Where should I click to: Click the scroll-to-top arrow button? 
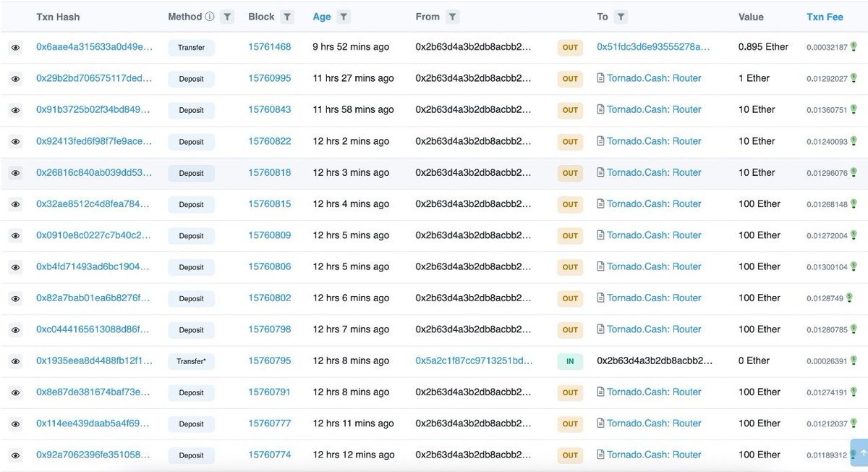point(859,452)
